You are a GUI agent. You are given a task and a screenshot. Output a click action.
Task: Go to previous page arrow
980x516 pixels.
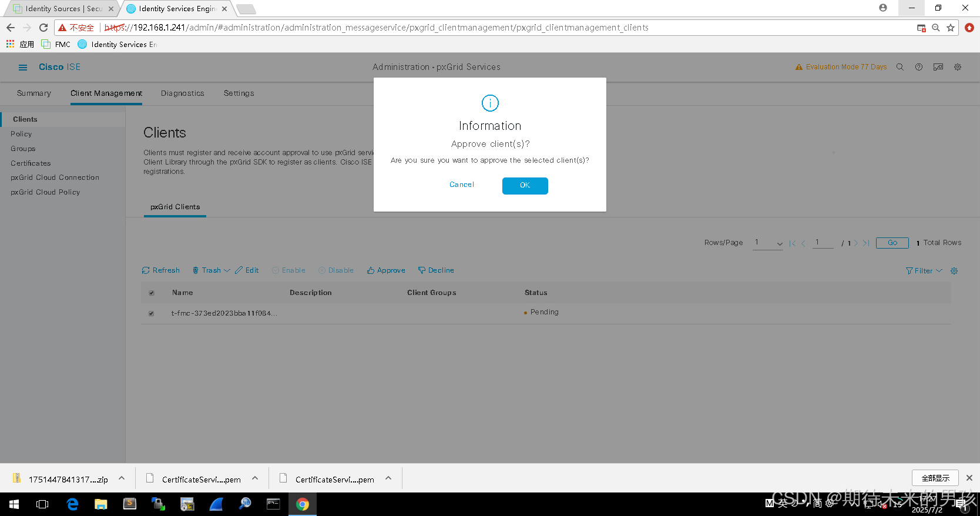[803, 243]
